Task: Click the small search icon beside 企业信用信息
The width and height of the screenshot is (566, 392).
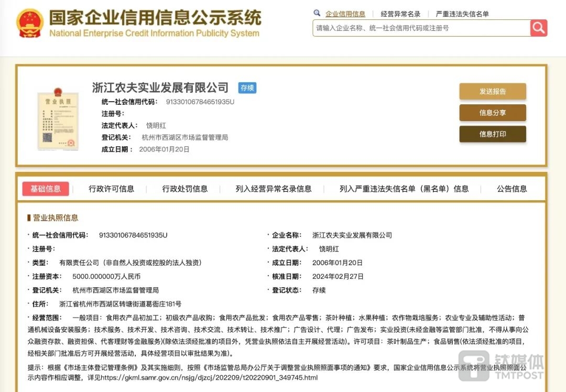Action: click(x=316, y=13)
